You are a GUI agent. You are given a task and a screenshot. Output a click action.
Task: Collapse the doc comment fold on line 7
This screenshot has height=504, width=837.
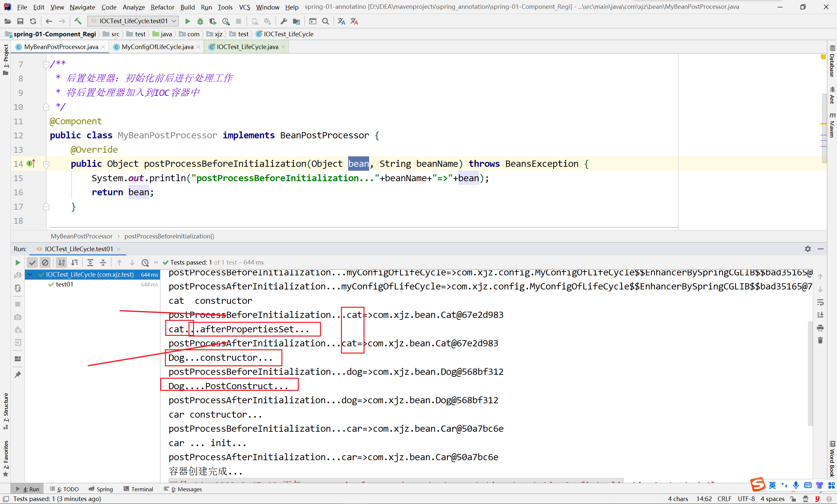click(x=46, y=64)
